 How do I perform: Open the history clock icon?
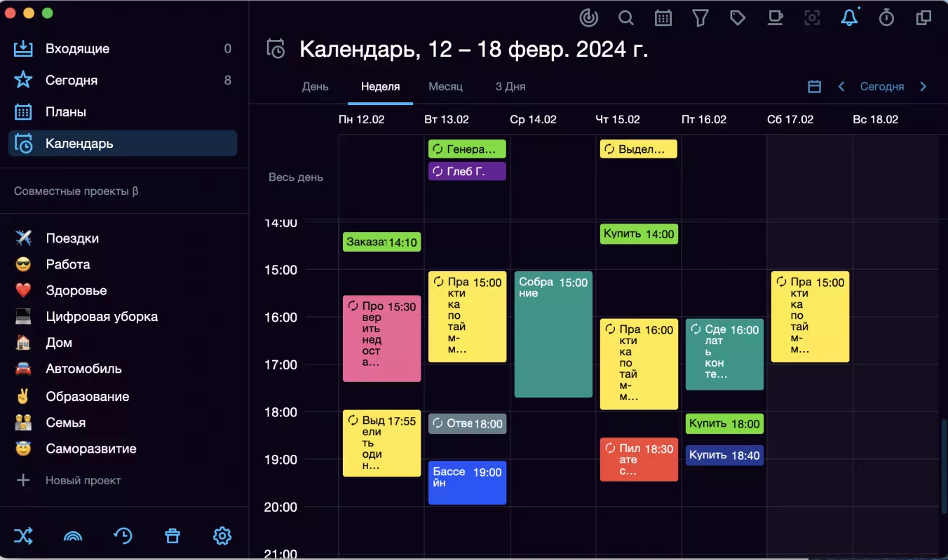tap(123, 536)
